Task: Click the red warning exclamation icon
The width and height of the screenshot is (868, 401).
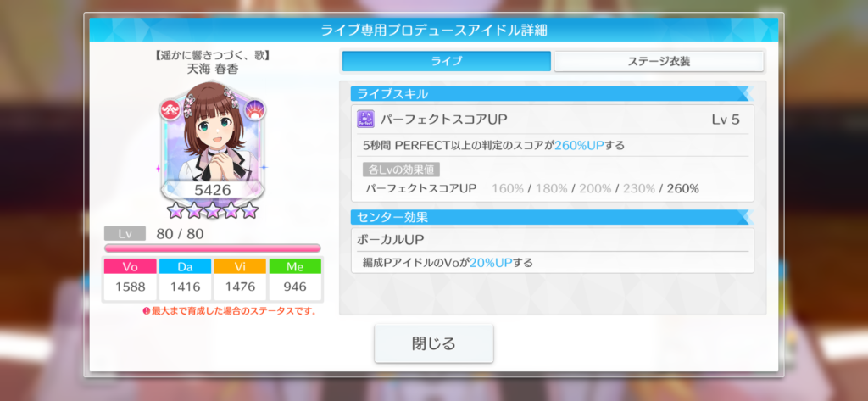Action: (x=147, y=311)
